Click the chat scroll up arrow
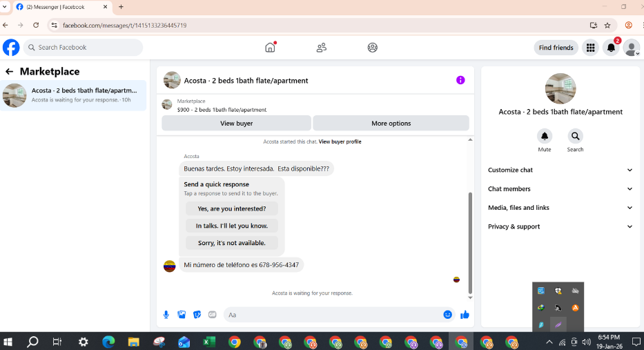The width and height of the screenshot is (644, 350). click(x=470, y=139)
